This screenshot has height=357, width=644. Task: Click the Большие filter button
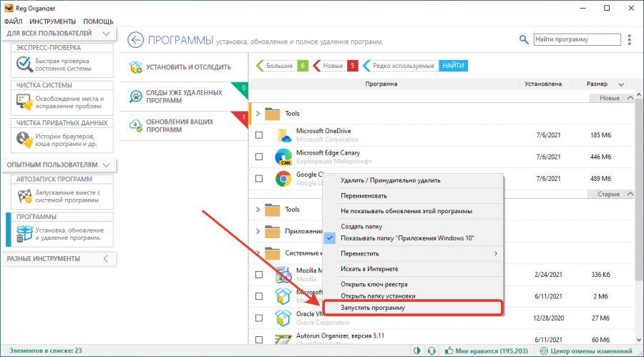coord(282,66)
